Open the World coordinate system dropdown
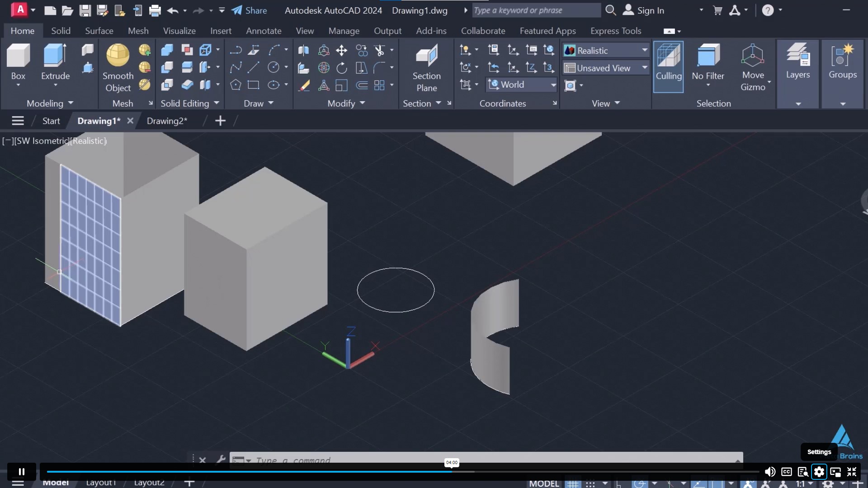 553,84
